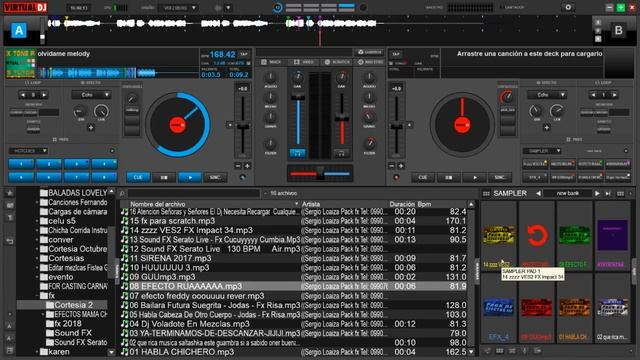Click the right deck pitch plus button
This screenshot has width=640, height=360.
click(x=401, y=166)
